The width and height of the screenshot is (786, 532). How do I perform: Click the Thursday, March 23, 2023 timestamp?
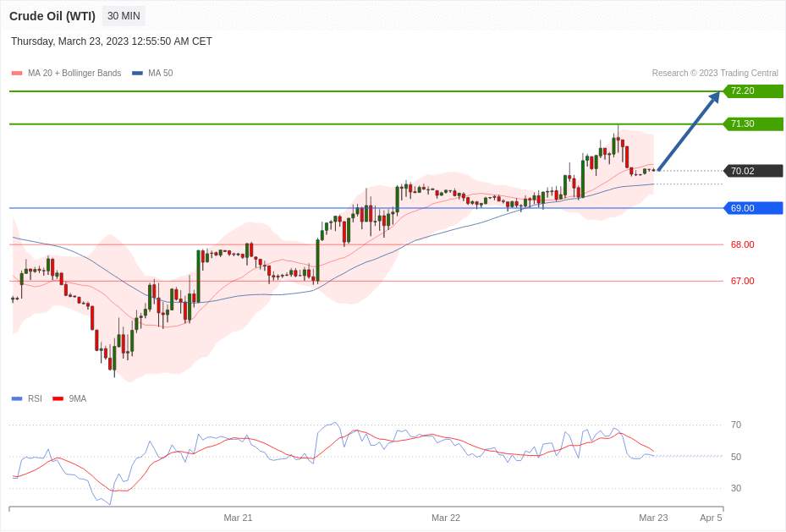[112, 41]
